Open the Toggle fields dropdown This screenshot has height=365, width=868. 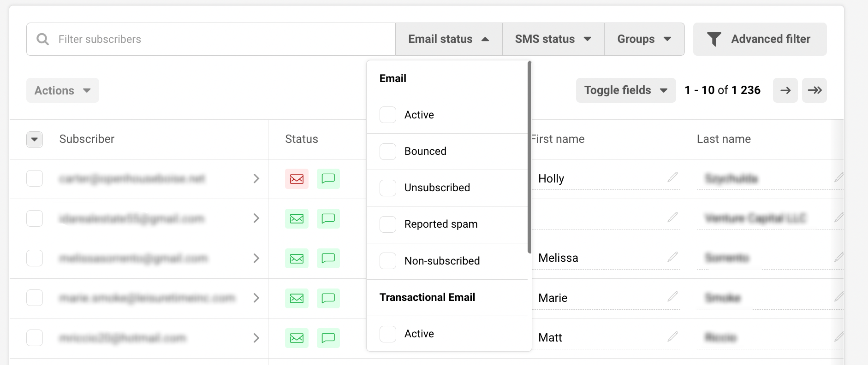[x=625, y=90]
